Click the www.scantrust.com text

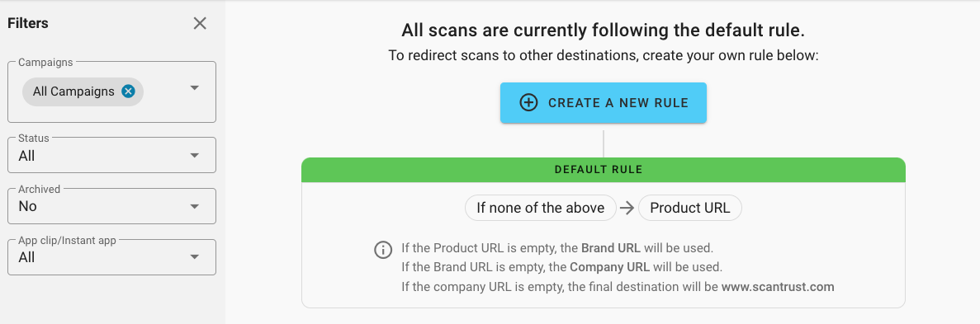click(x=778, y=287)
